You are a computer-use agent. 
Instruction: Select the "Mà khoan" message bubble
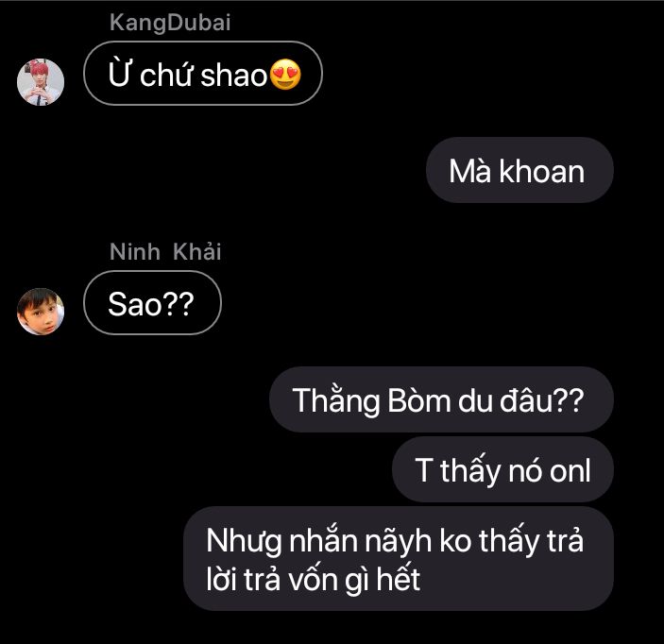click(x=519, y=170)
